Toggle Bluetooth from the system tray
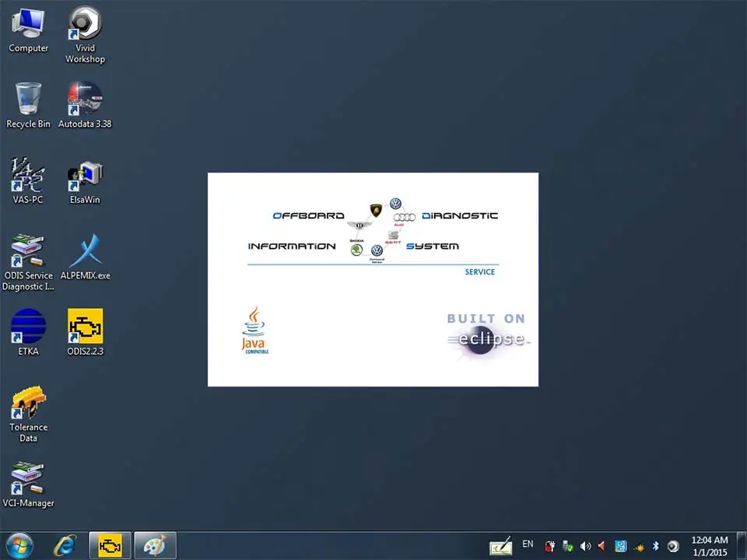The height and width of the screenshot is (560, 747). click(656, 546)
